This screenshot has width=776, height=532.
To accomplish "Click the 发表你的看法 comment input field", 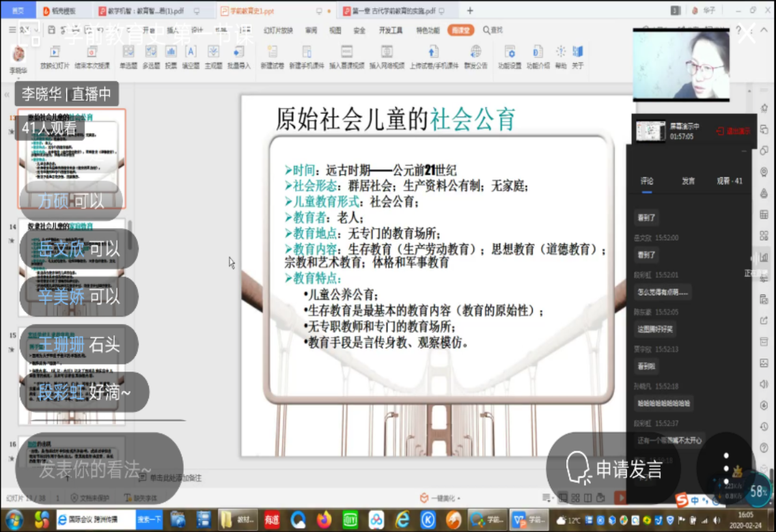I will [x=96, y=469].
